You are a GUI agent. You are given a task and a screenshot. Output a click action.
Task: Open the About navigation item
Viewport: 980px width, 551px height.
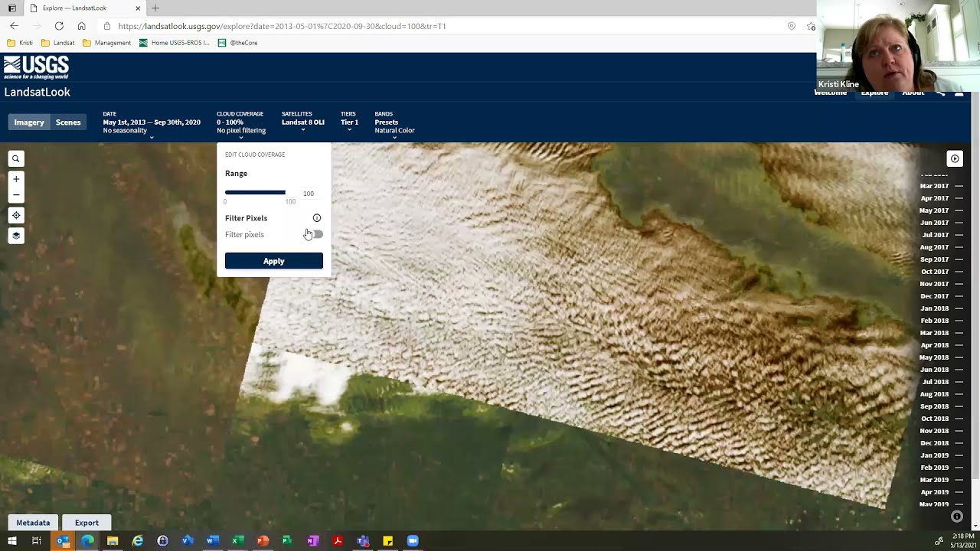coord(913,93)
